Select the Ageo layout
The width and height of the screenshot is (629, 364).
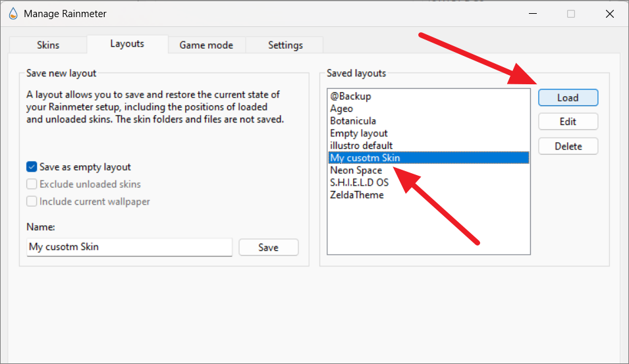429,109
